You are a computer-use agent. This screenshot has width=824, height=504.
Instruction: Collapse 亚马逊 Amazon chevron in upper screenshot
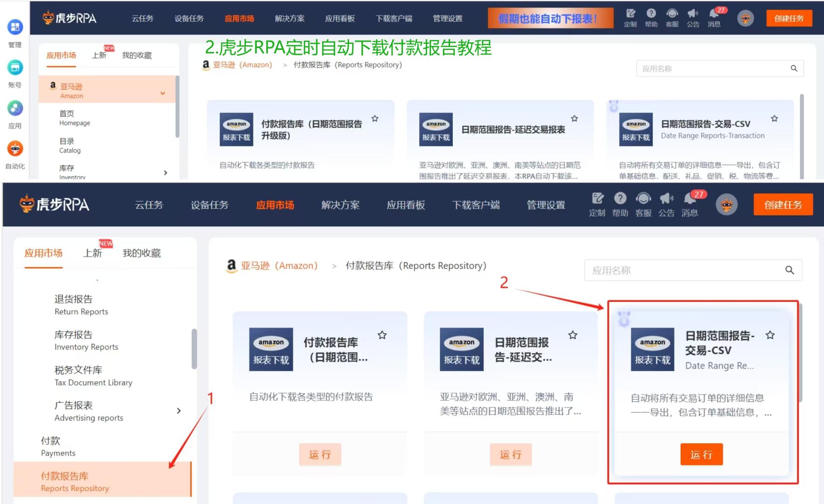click(x=162, y=93)
